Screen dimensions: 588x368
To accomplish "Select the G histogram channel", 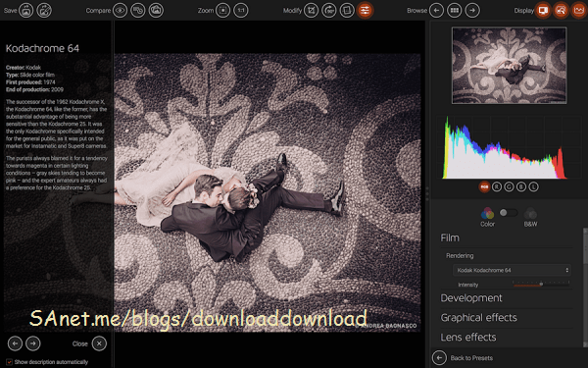I will 509,186.
